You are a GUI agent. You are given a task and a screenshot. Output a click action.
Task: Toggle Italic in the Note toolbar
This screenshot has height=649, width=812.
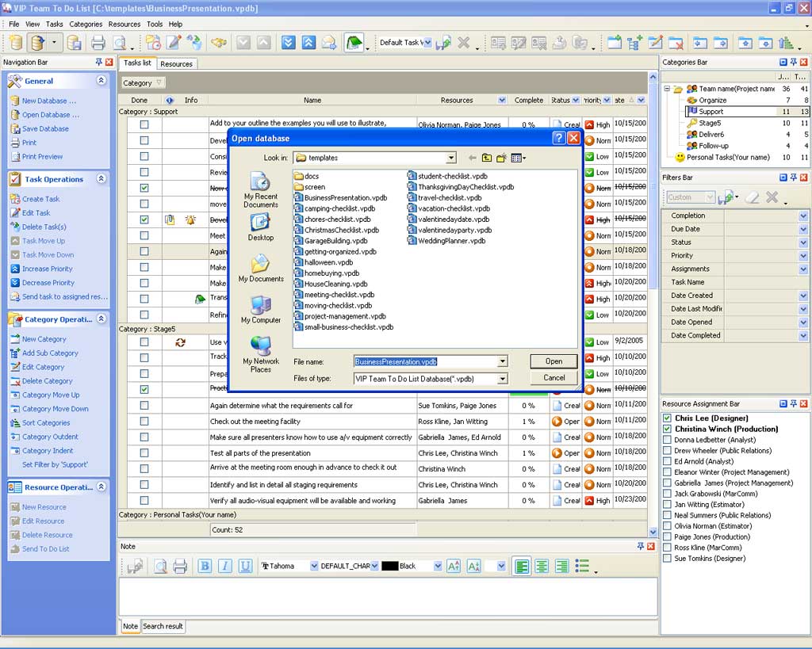[225, 566]
